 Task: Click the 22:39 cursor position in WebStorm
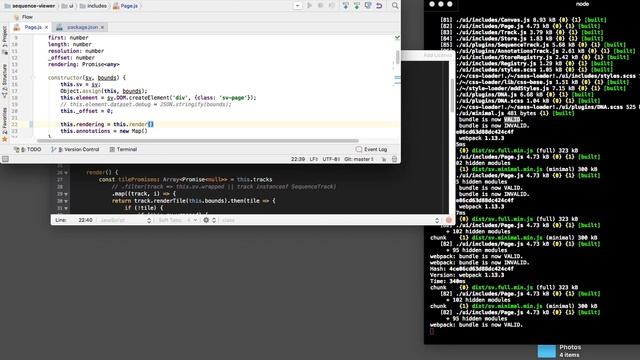(x=298, y=159)
